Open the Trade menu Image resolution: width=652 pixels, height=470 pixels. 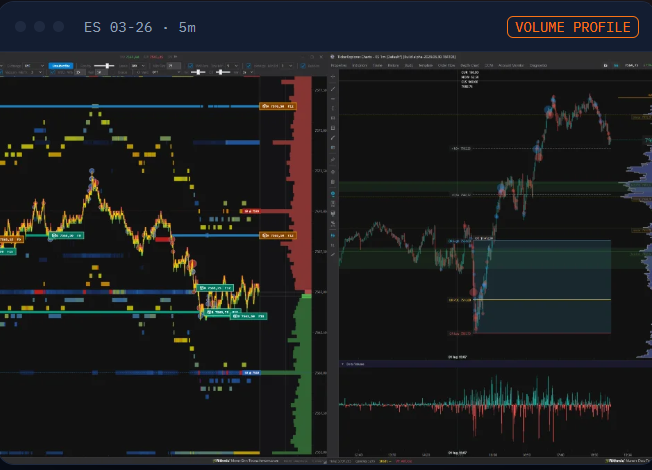377,65
